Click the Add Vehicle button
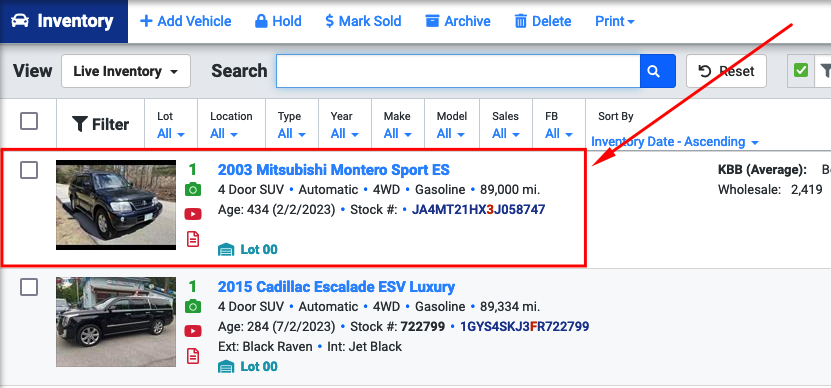The image size is (831, 388). point(185,21)
